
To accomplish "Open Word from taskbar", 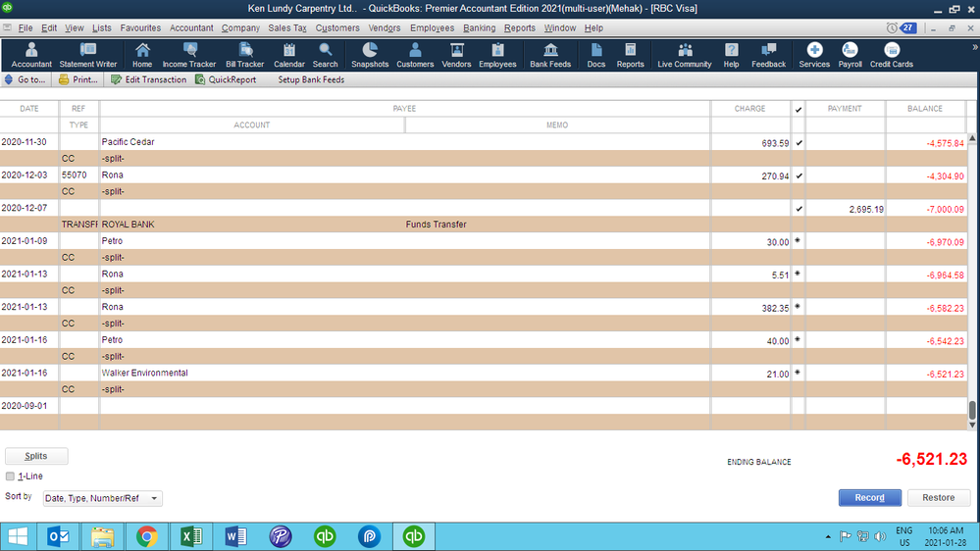I will click(235, 536).
